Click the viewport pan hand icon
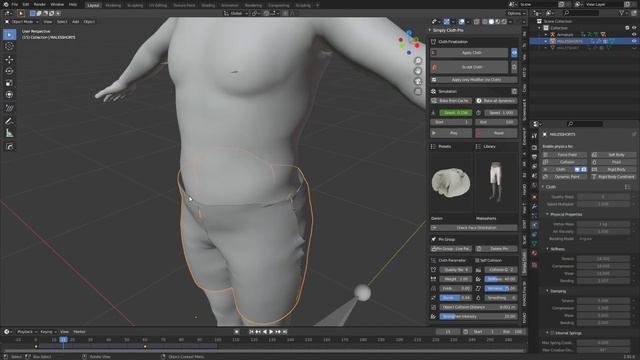 click(x=418, y=71)
